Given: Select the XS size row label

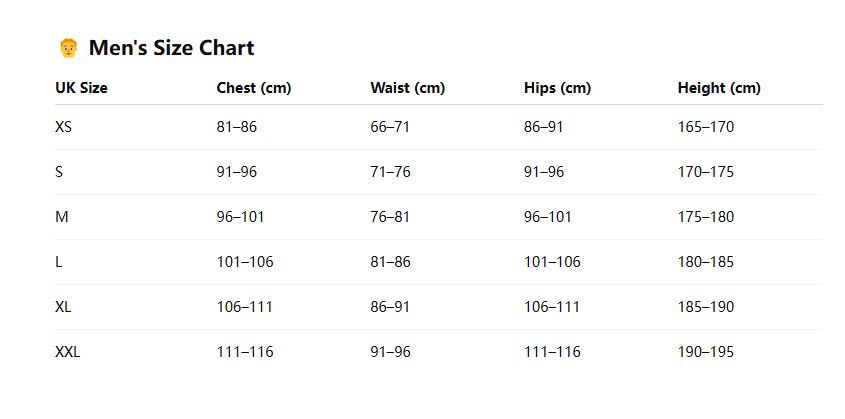Looking at the screenshot, I should 63,127.
